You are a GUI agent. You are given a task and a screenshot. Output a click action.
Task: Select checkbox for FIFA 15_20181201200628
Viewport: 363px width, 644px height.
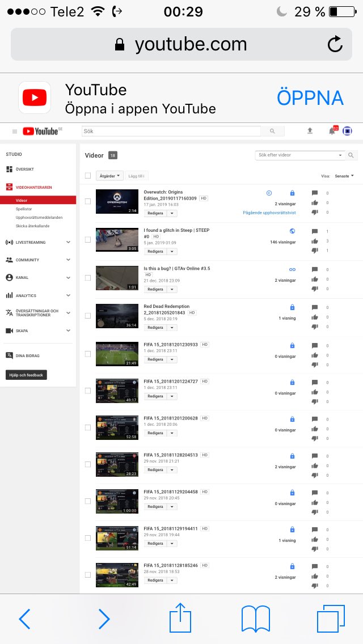pos(87,427)
